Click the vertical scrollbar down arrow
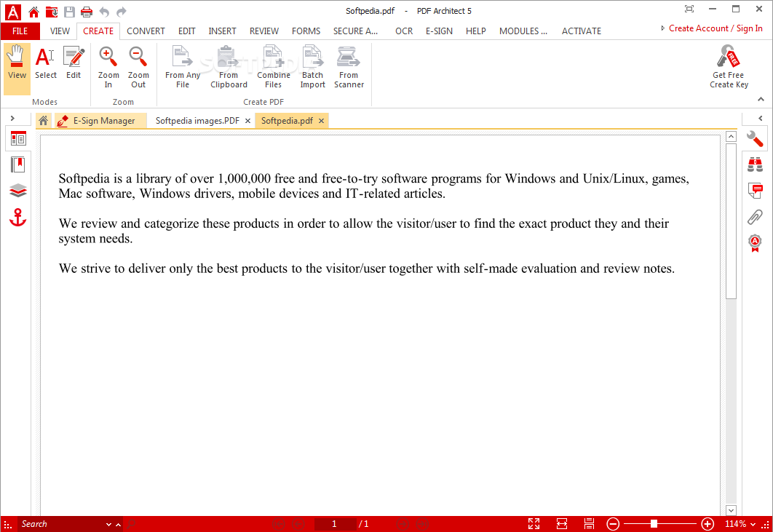Image resolution: width=773 pixels, height=532 pixels. pos(731,510)
